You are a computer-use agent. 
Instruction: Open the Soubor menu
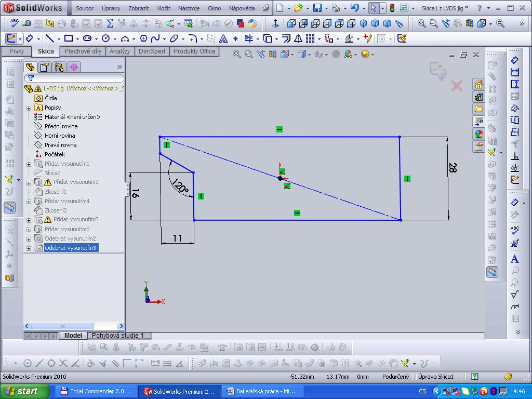click(85, 8)
